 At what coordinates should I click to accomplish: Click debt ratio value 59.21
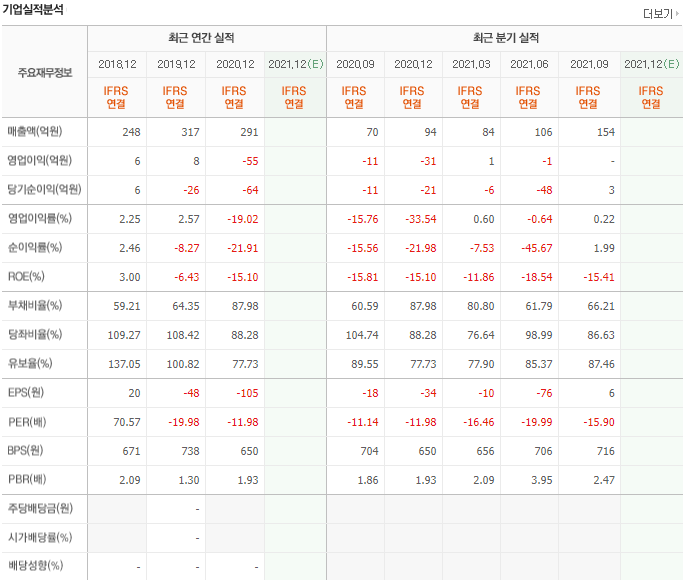click(x=127, y=306)
